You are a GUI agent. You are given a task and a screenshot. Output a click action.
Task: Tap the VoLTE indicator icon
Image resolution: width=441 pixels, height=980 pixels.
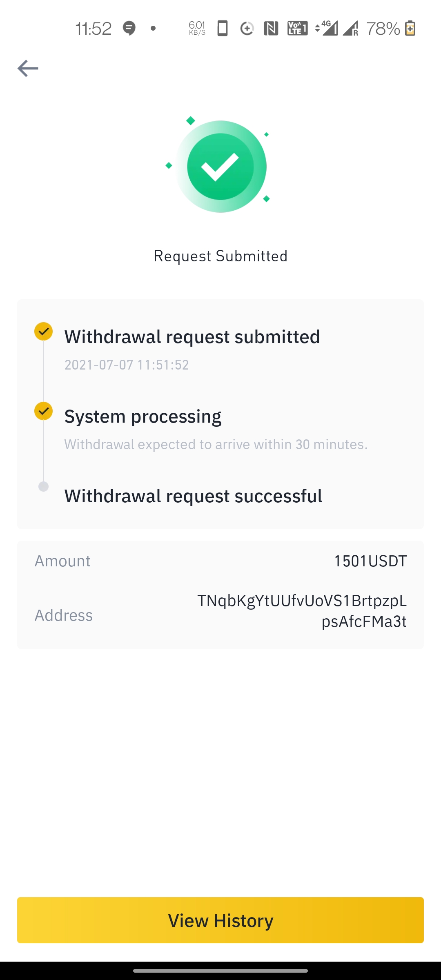297,29
